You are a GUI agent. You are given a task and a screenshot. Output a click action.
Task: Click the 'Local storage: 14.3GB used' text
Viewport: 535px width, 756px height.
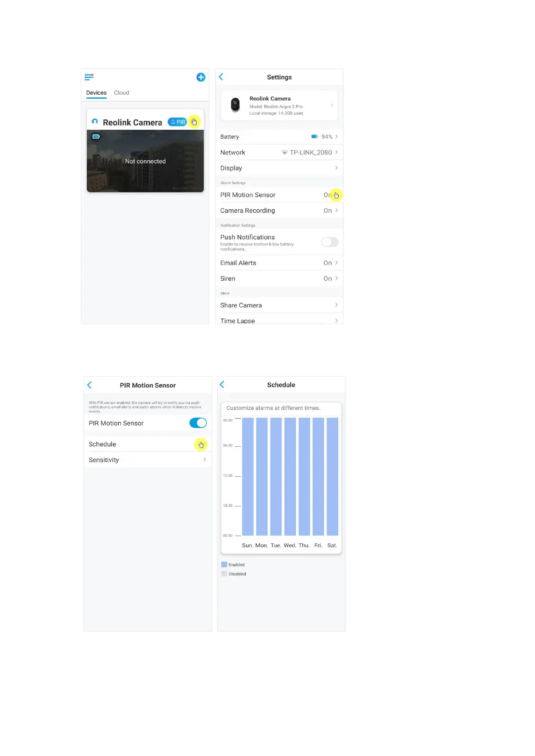click(x=276, y=113)
